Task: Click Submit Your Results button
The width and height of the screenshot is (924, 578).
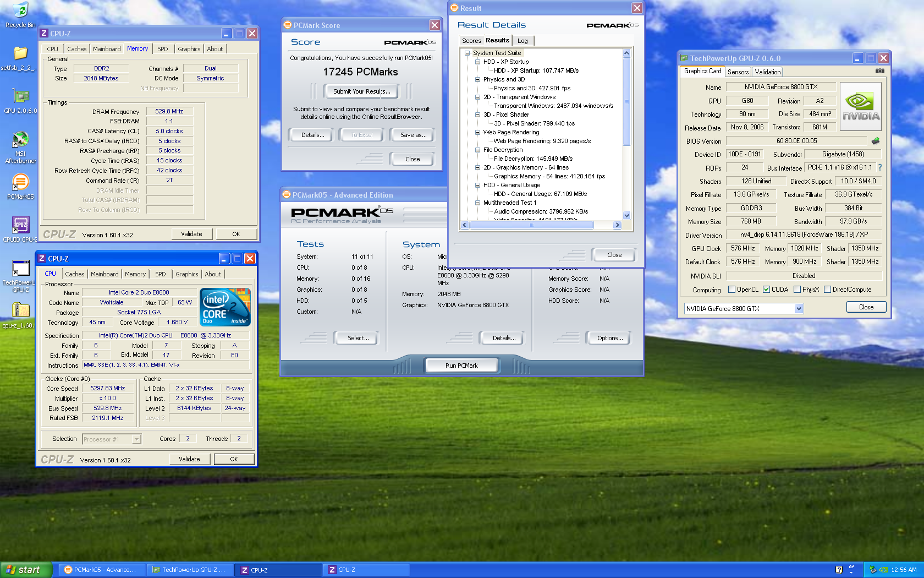Action: [361, 91]
